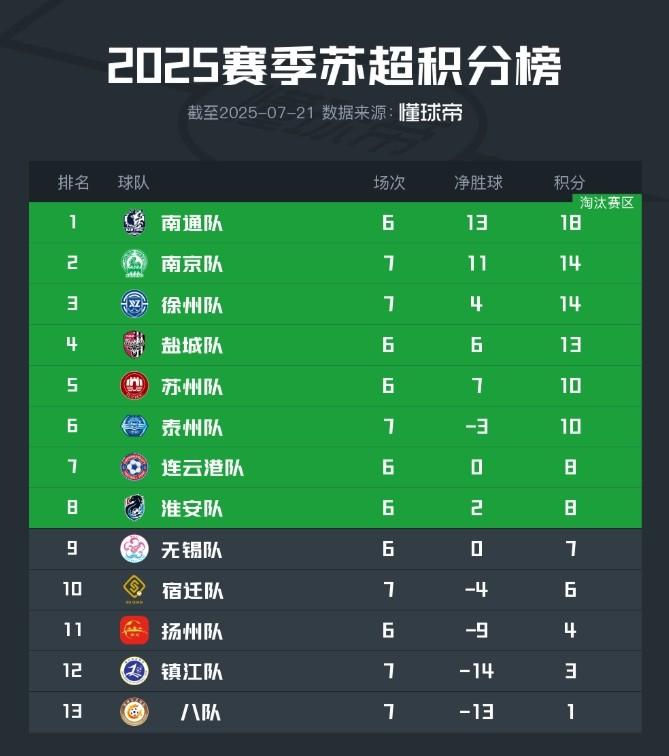669x756 pixels.
Task: Select the 连云港队 team badge
Action: point(134,468)
